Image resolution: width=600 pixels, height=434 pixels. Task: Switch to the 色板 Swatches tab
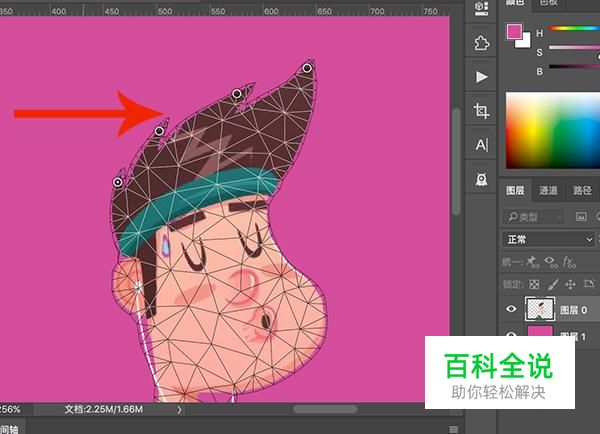[x=549, y=4]
